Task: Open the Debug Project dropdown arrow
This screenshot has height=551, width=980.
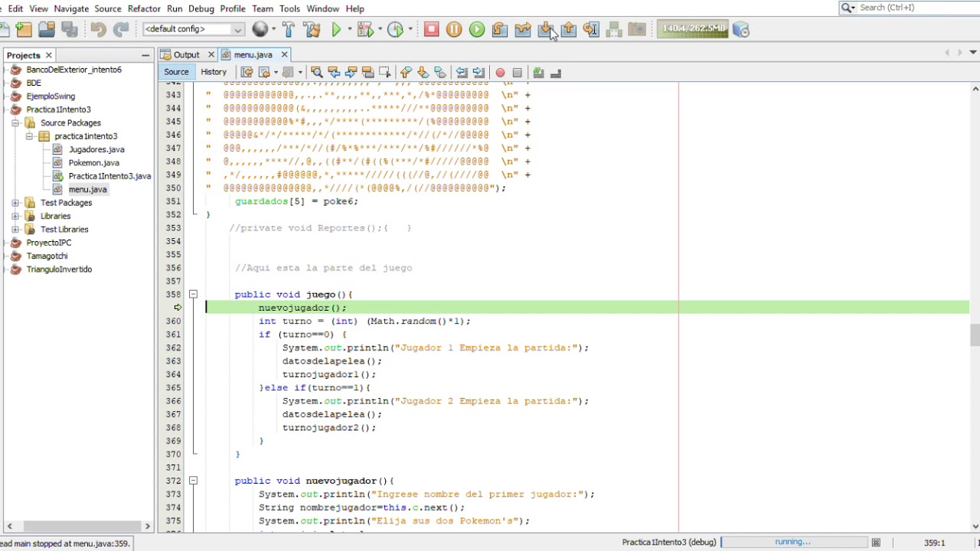Action: coord(380,30)
